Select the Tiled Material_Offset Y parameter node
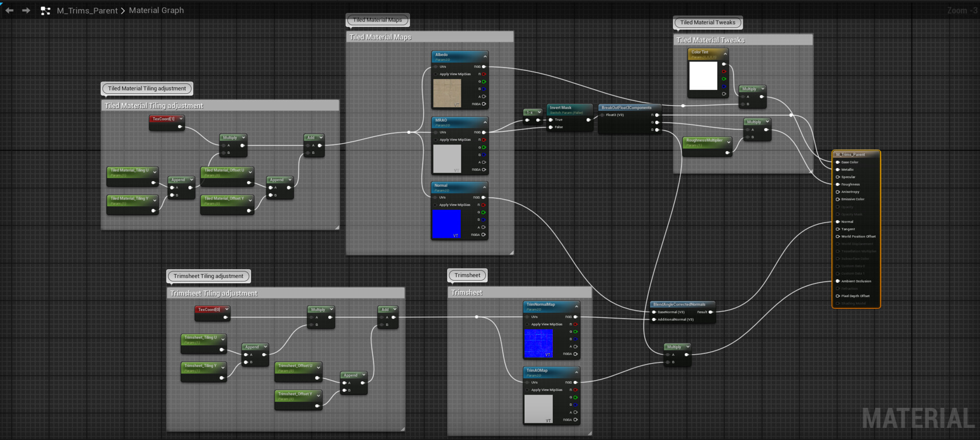This screenshot has width=980, height=440. (227, 204)
